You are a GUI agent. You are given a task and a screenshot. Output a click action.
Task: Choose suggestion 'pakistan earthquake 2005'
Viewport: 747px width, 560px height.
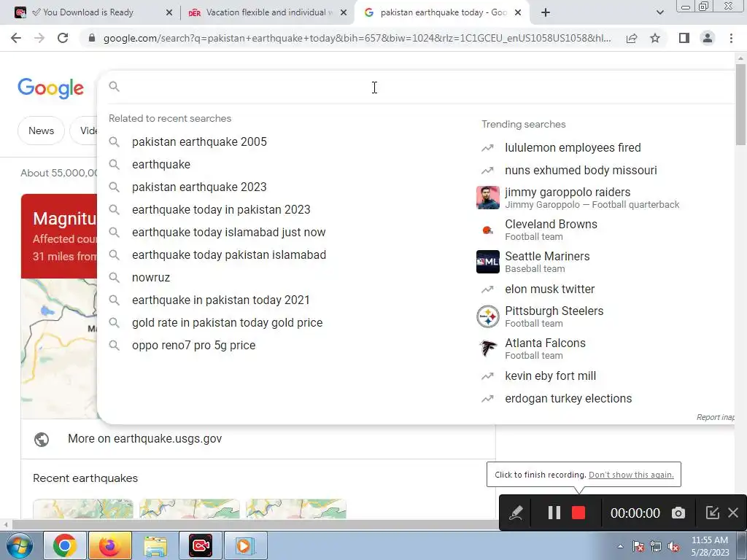(199, 142)
